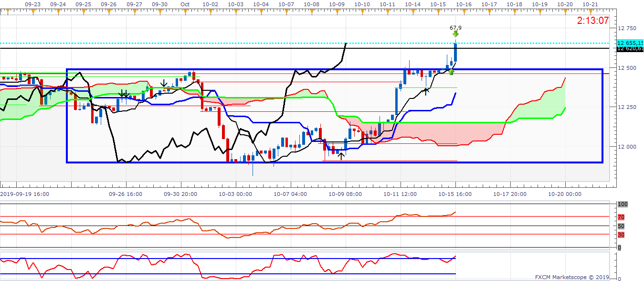Click the green down arrow signal under 67,9
The width and height of the screenshot is (644, 281).
point(456,34)
